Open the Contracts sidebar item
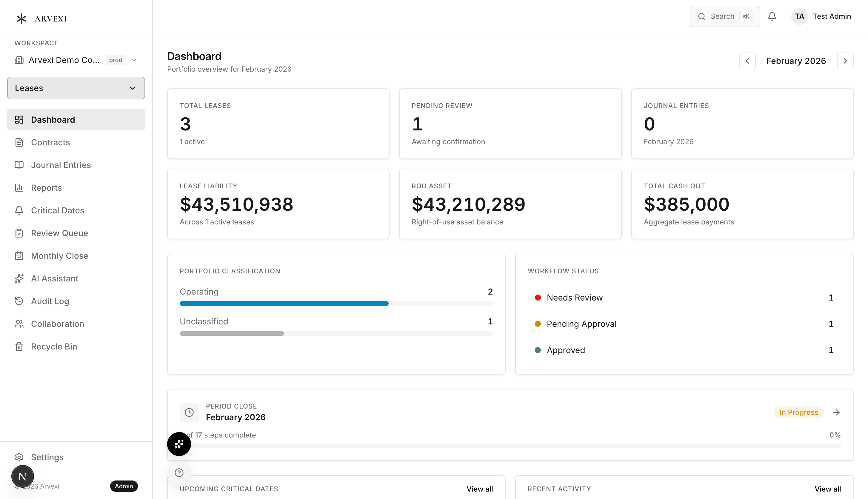Screen dimensions: 868x499 tap(50, 142)
